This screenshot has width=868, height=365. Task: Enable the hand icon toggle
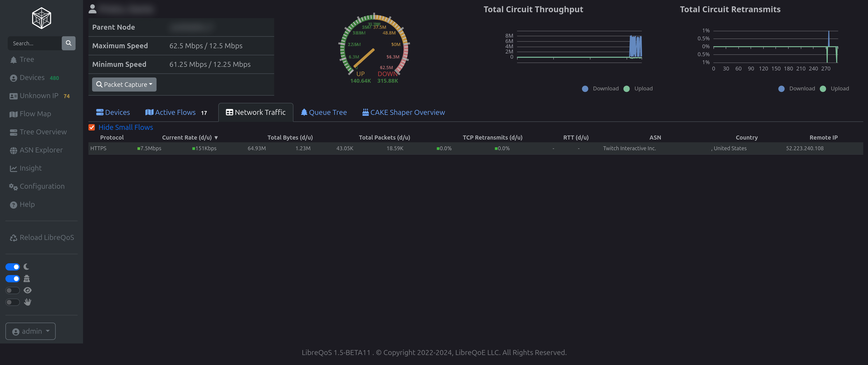(12, 302)
